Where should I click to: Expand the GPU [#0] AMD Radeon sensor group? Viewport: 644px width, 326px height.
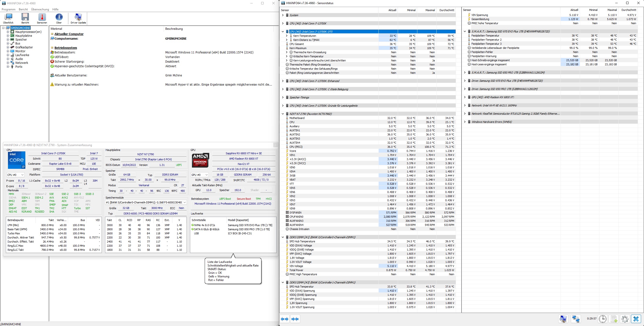click(465, 97)
